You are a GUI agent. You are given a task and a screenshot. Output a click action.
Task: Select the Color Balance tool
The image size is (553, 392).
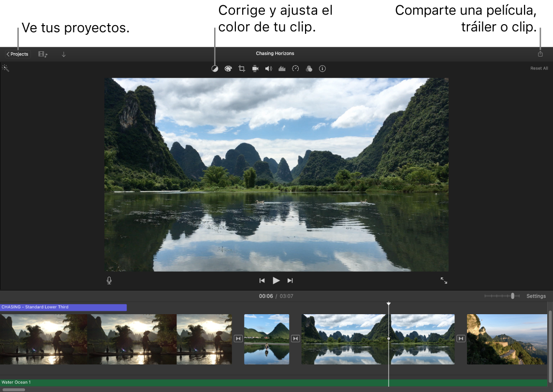215,68
